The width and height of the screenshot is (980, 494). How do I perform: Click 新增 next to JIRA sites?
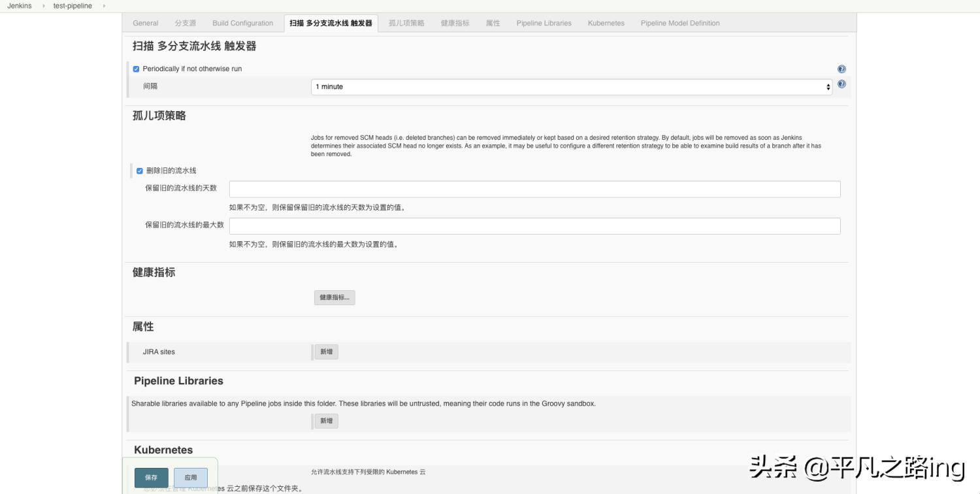325,352
